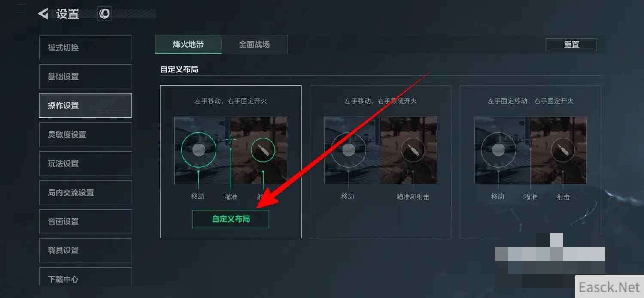
Task: Tap the joystick circle in the third layout preview
Action: tap(498, 149)
